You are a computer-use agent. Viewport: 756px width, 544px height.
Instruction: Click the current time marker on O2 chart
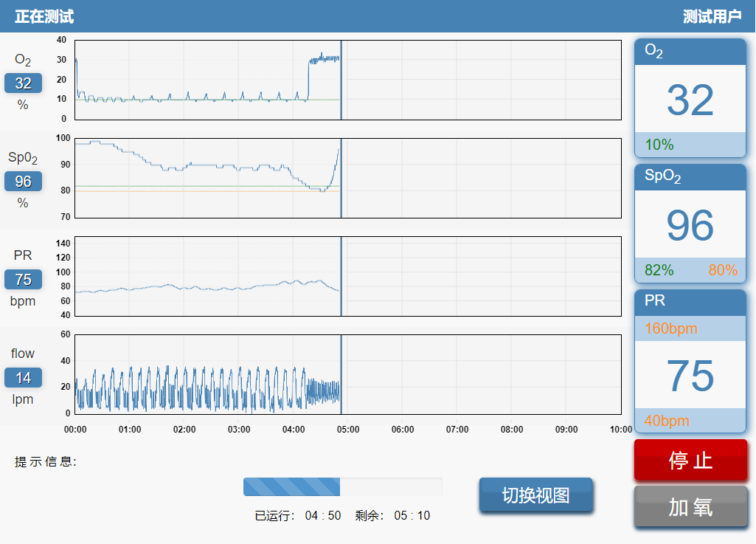(341, 80)
